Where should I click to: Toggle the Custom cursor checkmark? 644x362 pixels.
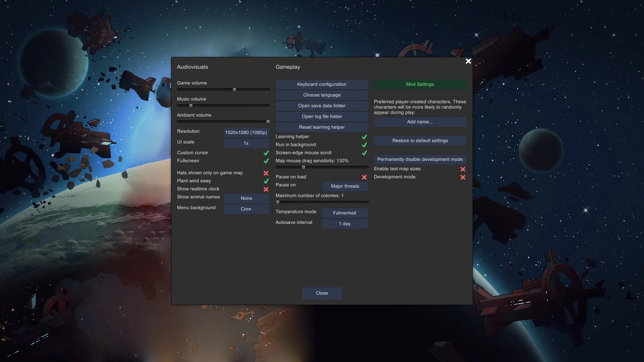tap(266, 153)
